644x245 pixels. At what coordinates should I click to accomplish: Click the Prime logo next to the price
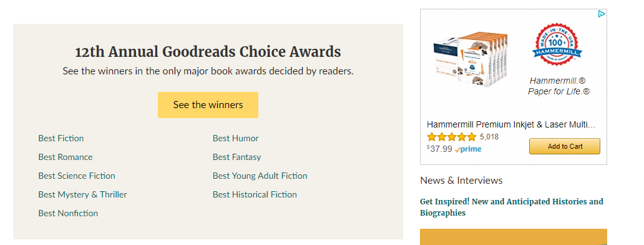(x=468, y=149)
